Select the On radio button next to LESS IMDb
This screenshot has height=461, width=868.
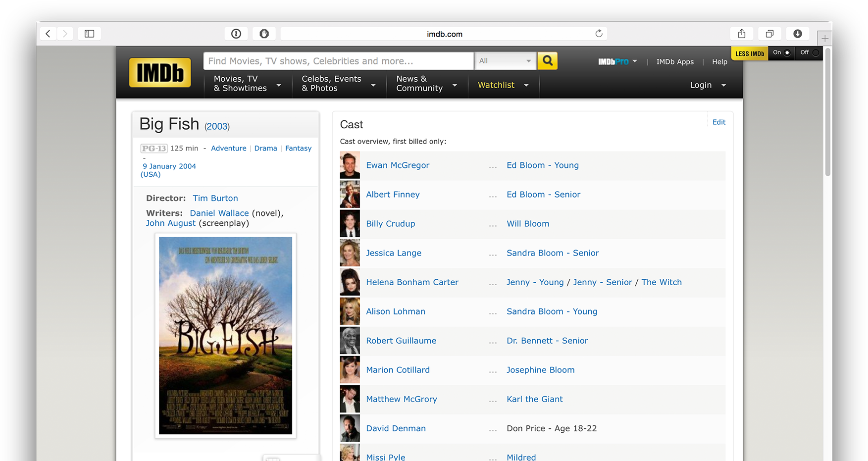tap(786, 52)
